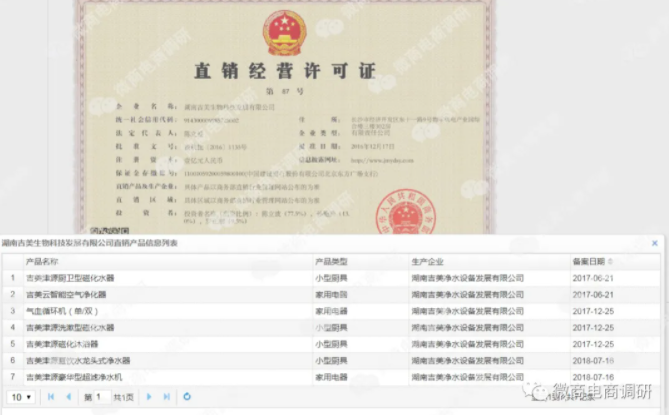Click 小型厨具 type in row 4

331,328
